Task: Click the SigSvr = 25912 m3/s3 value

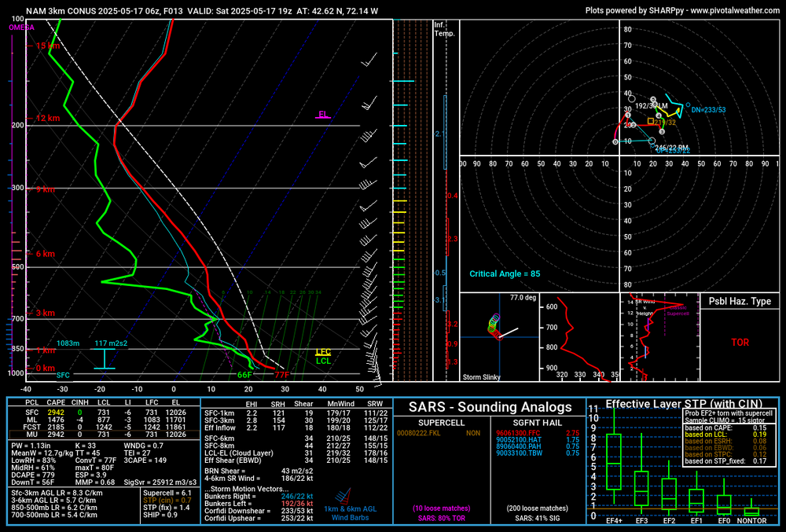Action: coord(160,482)
